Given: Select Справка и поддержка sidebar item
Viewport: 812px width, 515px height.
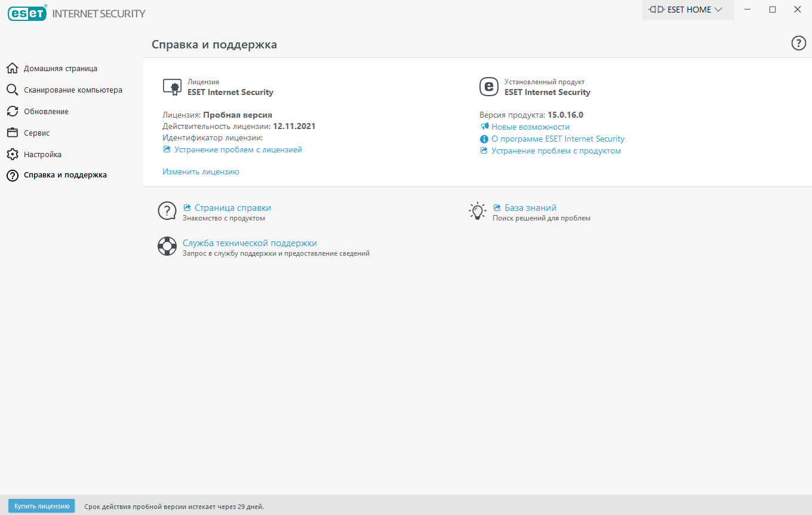Looking at the screenshot, I should (x=65, y=175).
